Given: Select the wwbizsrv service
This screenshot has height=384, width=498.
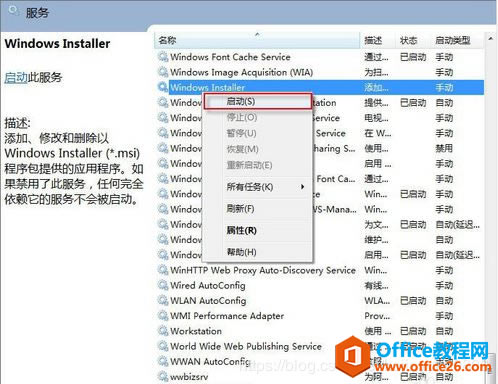Looking at the screenshot, I should pyautogui.click(x=189, y=377).
